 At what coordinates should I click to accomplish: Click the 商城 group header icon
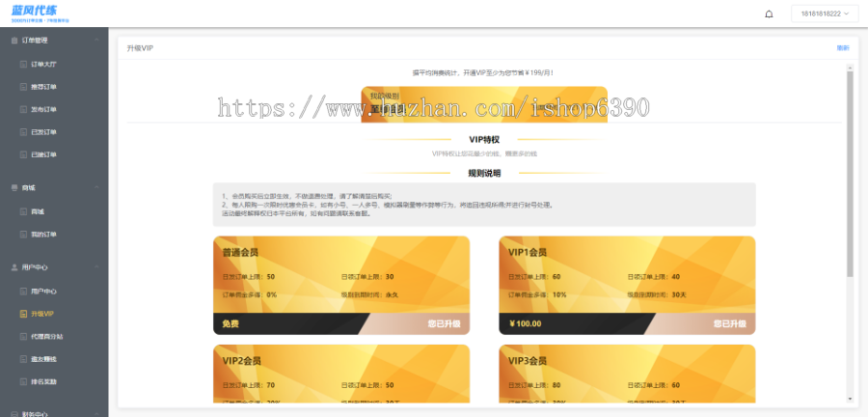pyautogui.click(x=14, y=187)
